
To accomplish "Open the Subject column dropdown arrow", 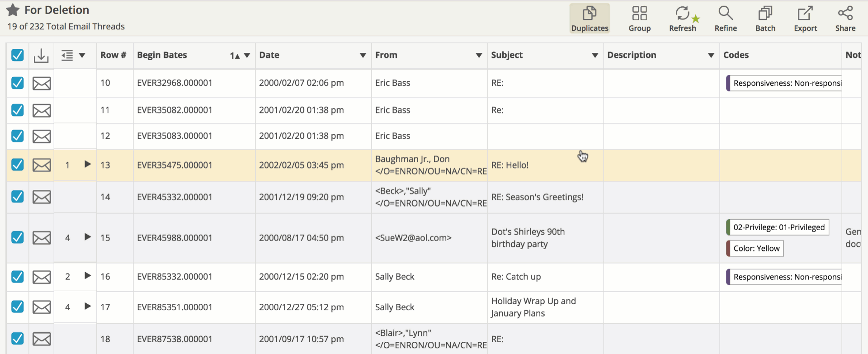I will (x=595, y=55).
